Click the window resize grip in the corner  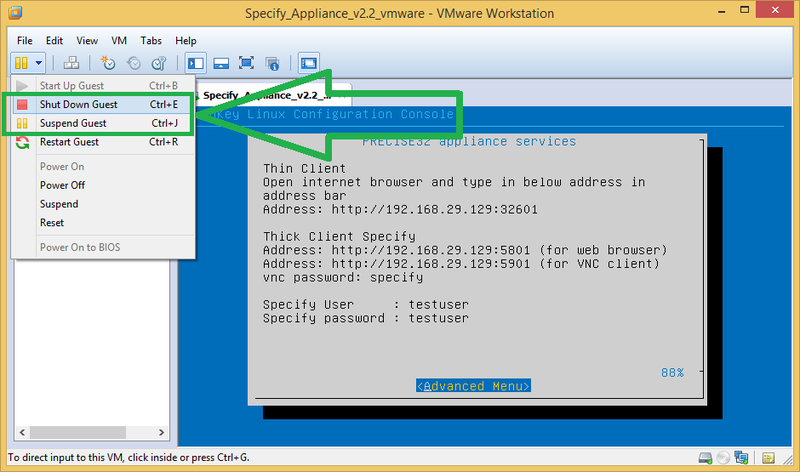788,459
